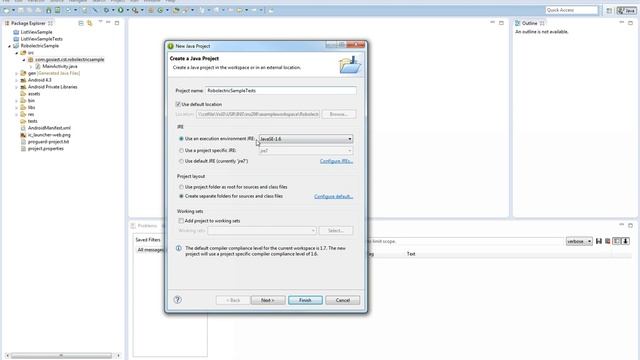Select project.properties file
640x360 pixels.
point(45,149)
